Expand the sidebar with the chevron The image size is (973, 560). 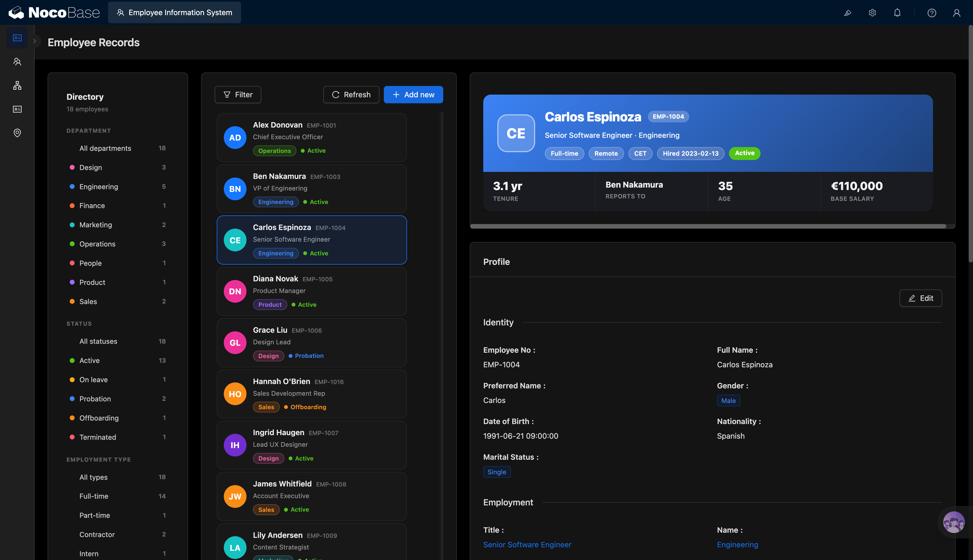[34, 41]
